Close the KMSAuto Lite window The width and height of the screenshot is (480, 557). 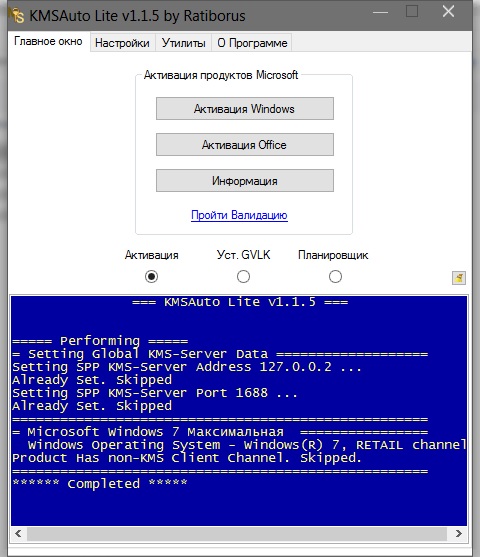pos(448,11)
